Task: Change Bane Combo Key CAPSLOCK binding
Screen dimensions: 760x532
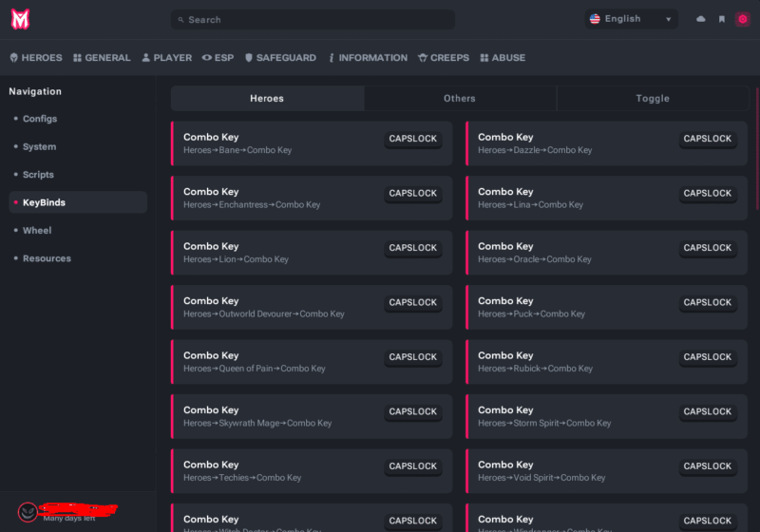Action: 413,139
